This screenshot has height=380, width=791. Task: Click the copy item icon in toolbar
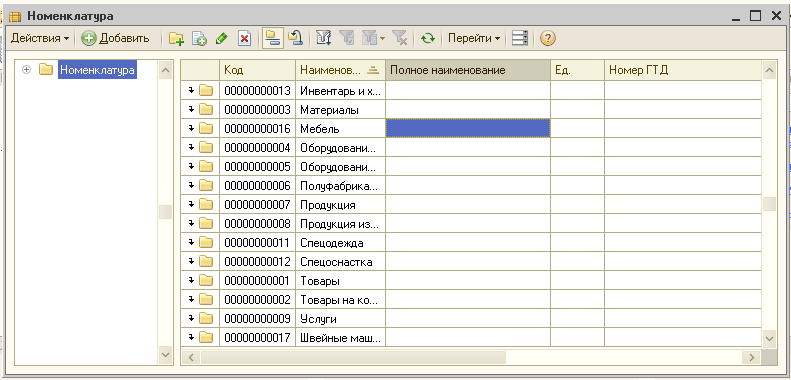pyautogui.click(x=200, y=39)
